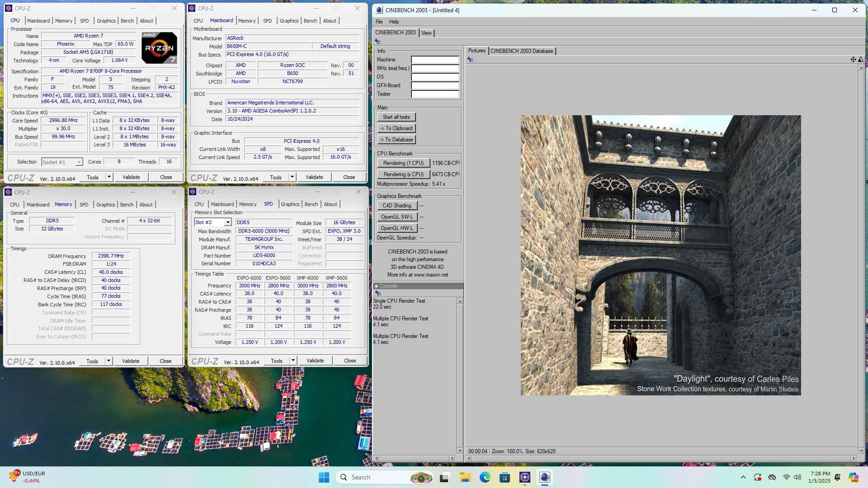Click the -> To Clipboard button

pyautogui.click(x=396, y=128)
